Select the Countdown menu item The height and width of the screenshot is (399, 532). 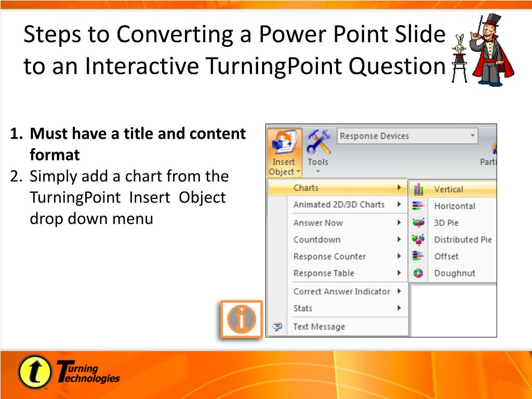point(338,240)
